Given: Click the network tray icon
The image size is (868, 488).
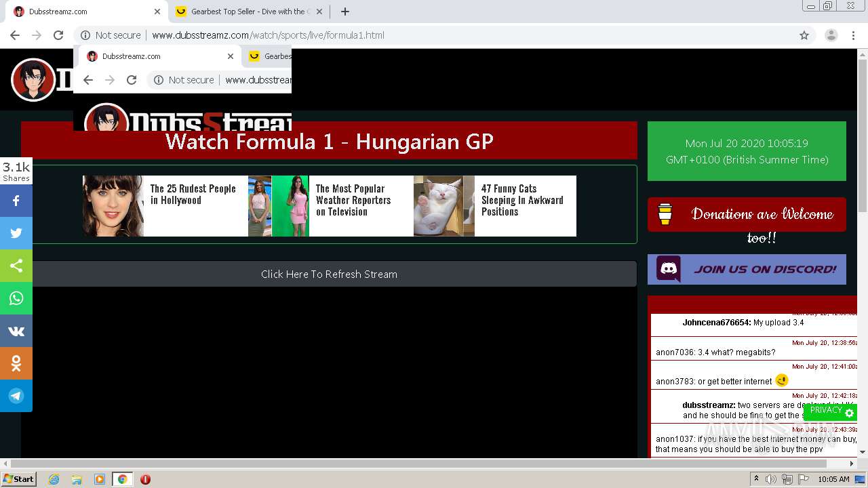Looking at the screenshot, I should (787, 479).
